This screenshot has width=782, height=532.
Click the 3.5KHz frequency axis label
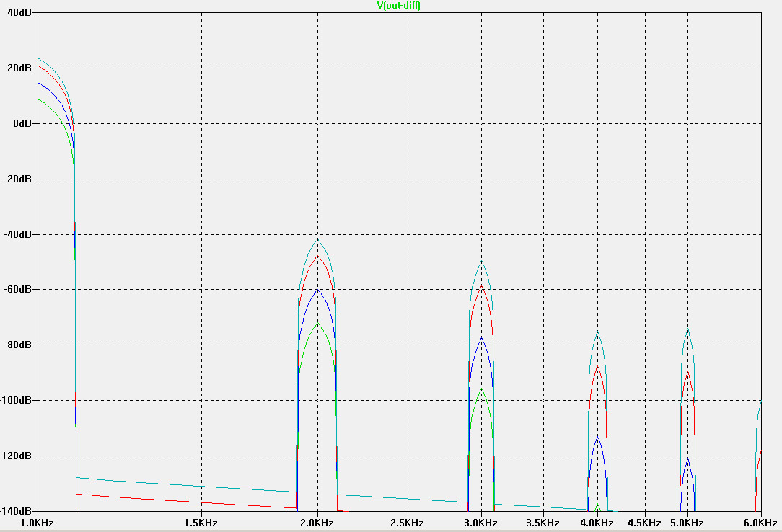[543, 523]
